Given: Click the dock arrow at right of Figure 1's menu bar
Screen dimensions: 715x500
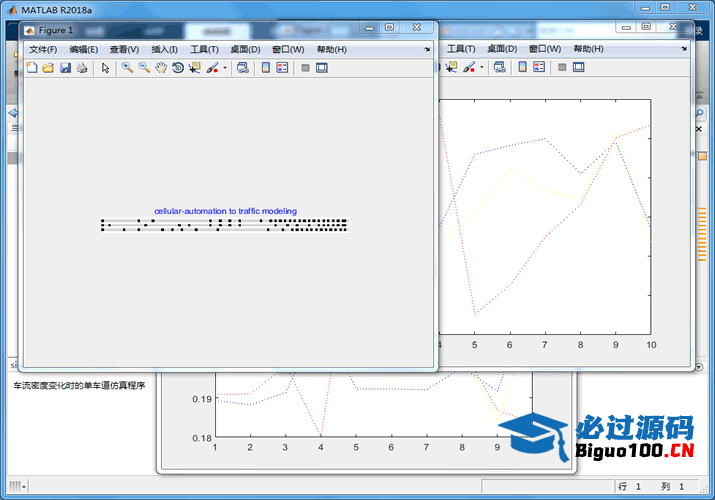Looking at the screenshot, I should (x=428, y=49).
